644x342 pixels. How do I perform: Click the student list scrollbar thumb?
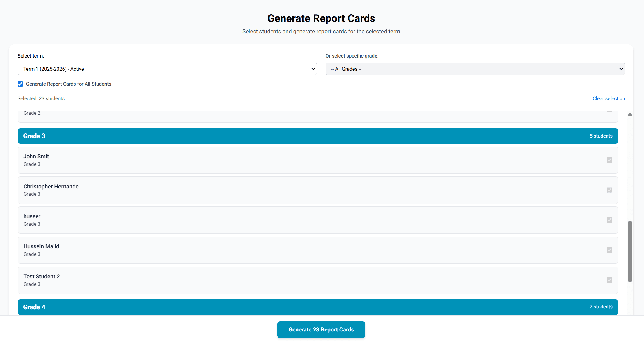click(x=630, y=251)
